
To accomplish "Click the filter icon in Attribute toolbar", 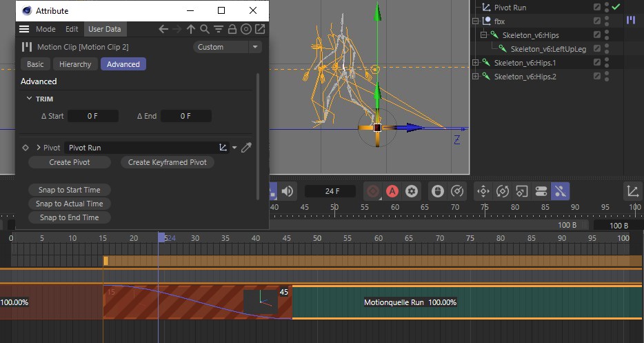I will [x=219, y=29].
